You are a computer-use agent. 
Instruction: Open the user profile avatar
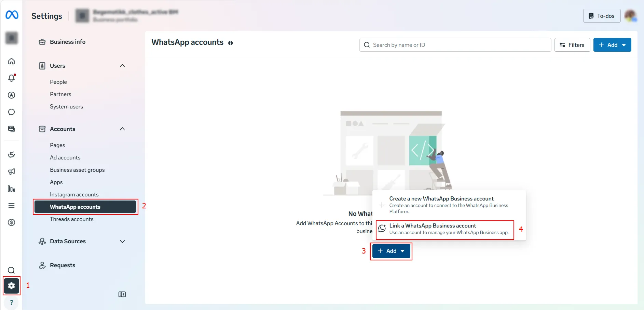point(630,16)
